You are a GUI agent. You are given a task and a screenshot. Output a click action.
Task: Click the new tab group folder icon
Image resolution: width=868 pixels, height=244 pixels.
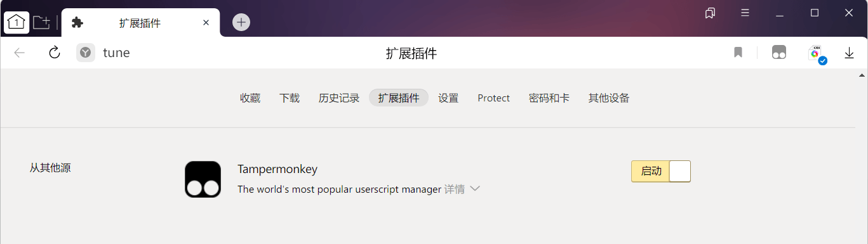(x=42, y=23)
